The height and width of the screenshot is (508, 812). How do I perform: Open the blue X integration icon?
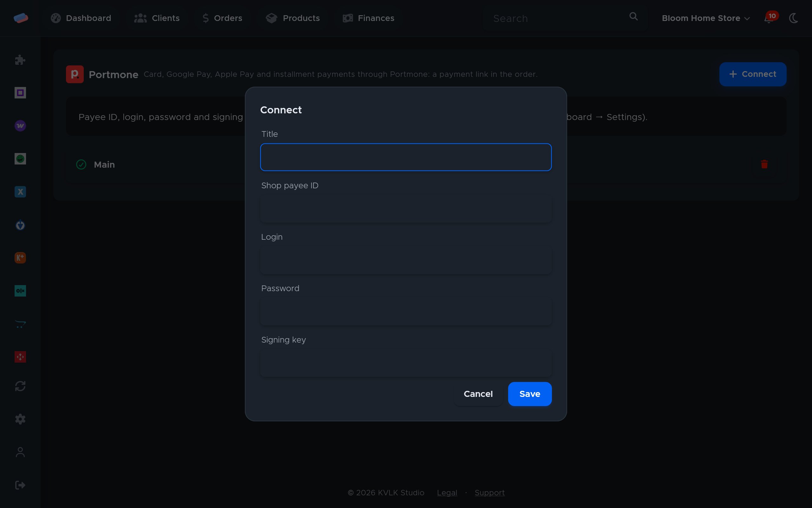coord(20,192)
